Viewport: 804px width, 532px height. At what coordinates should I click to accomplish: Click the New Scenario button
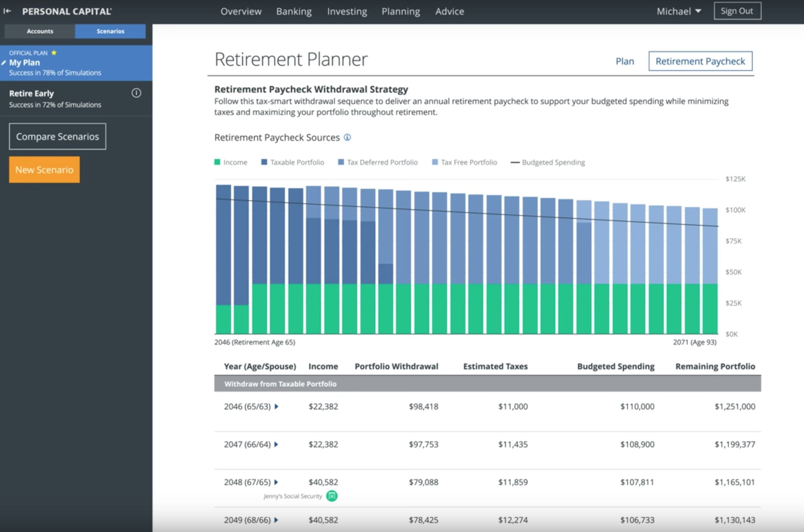[x=44, y=169]
